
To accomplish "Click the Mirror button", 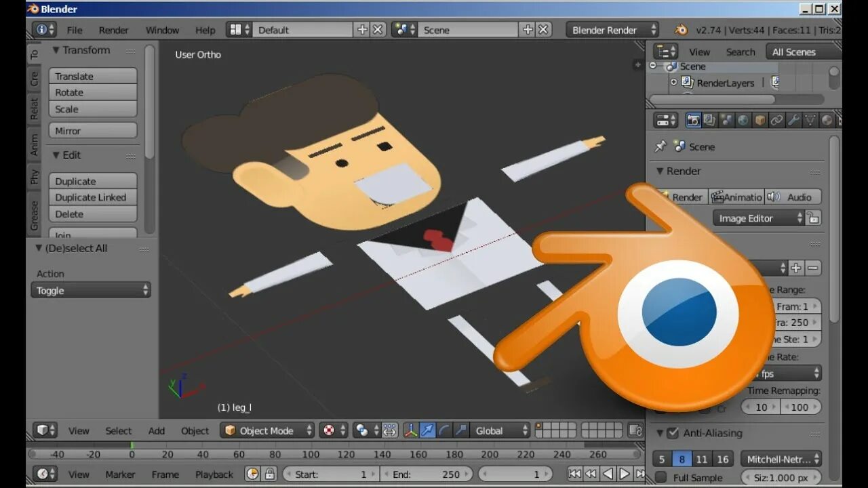I will coord(92,130).
